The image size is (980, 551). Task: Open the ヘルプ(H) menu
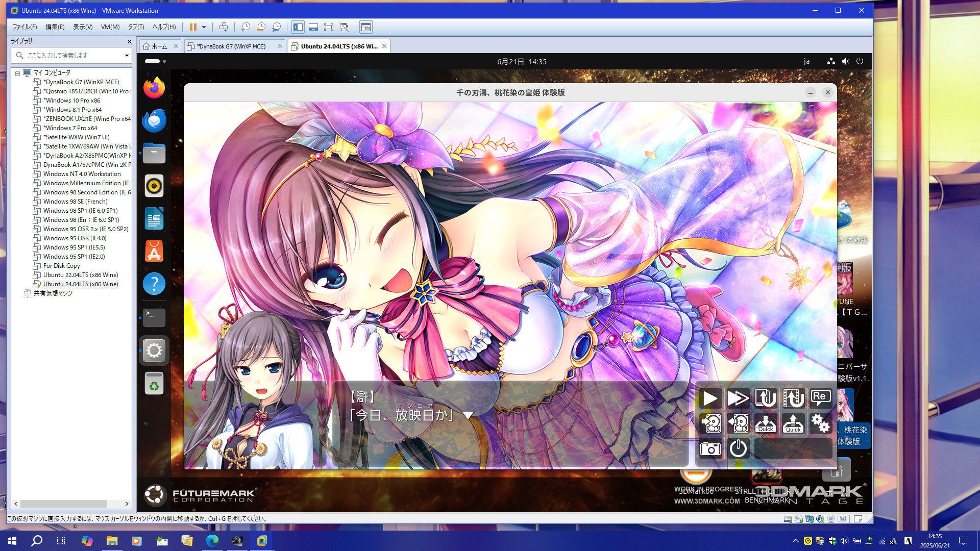[164, 27]
